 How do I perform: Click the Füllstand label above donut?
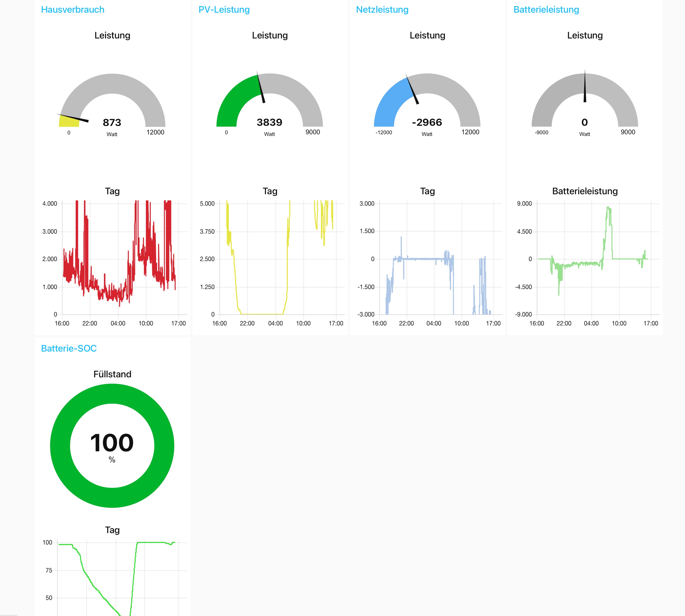click(x=112, y=374)
